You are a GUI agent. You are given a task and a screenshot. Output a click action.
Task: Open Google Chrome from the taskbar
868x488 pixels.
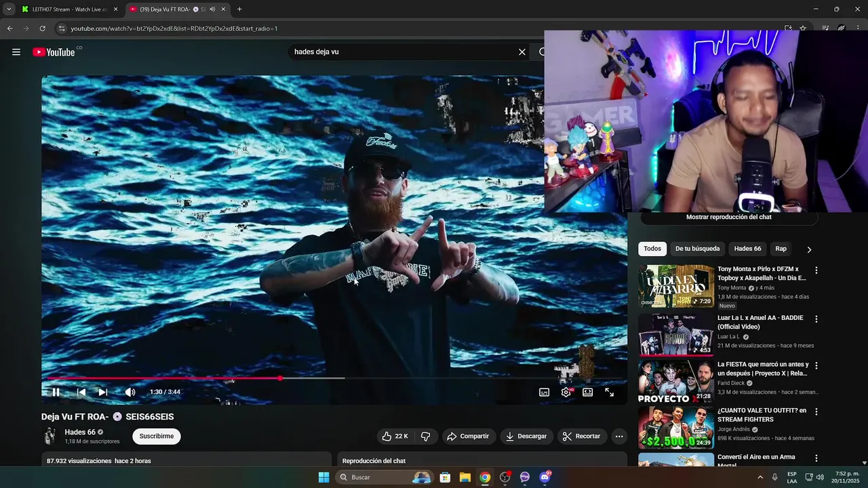(x=485, y=477)
